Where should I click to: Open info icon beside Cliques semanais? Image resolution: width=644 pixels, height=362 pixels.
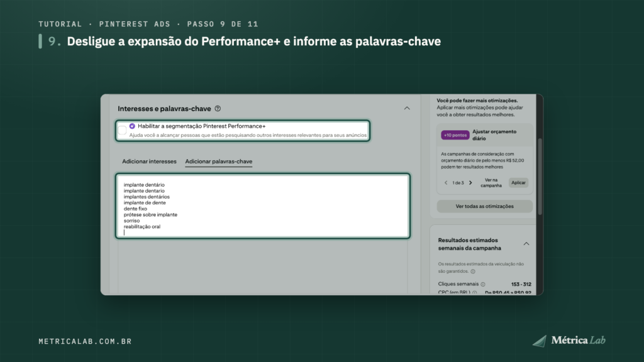click(x=483, y=284)
